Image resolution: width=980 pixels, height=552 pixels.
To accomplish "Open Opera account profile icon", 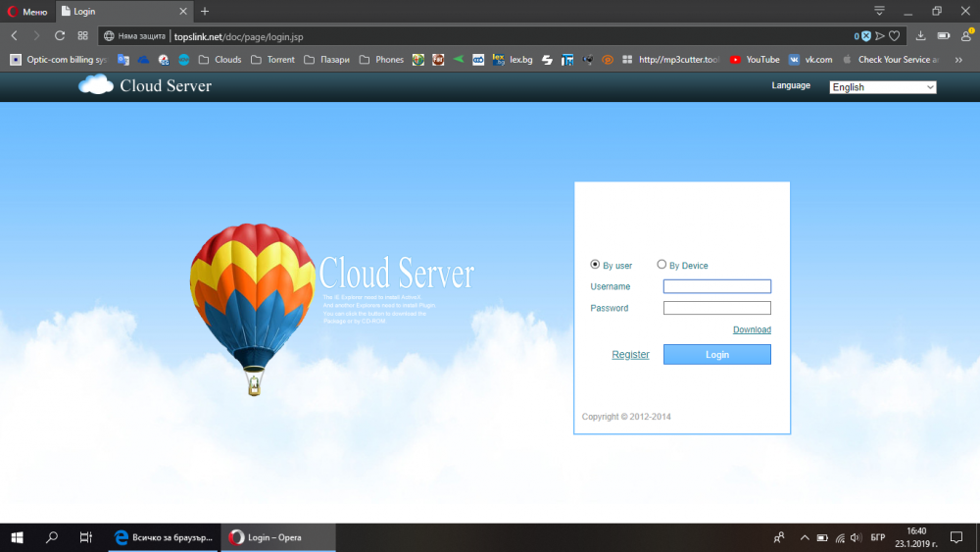I will tap(967, 36).
